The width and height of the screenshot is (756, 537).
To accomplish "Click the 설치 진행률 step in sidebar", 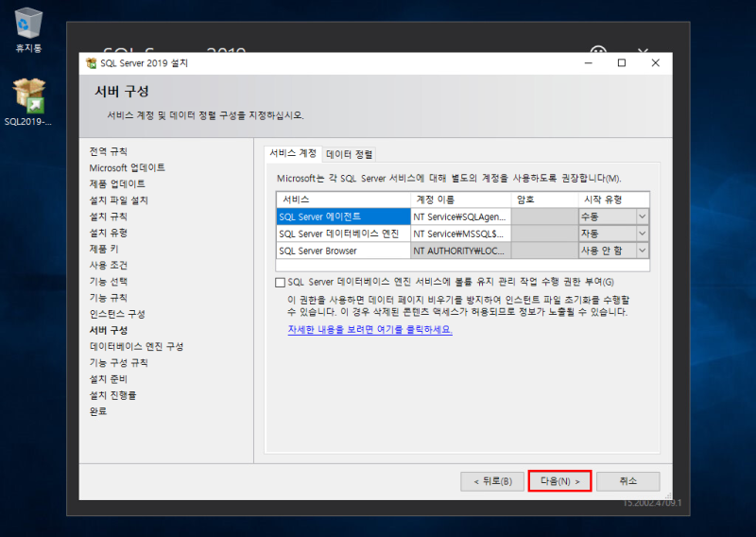I will click(112, 395).
